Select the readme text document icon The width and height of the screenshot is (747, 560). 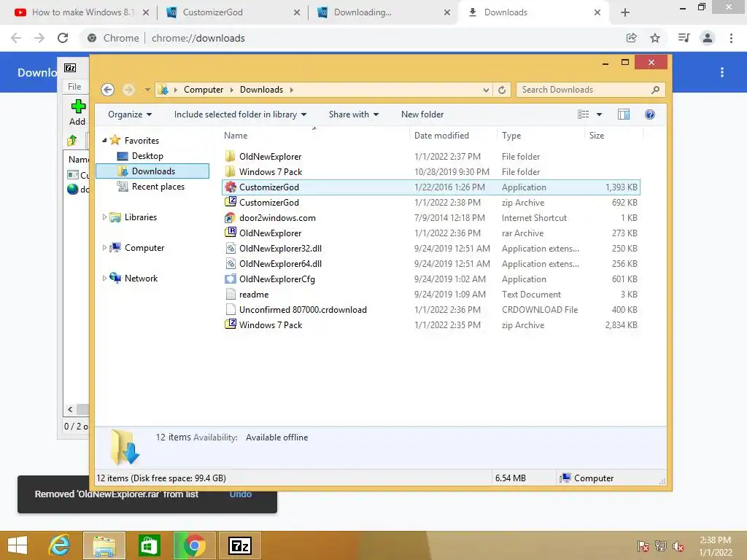point(231,294)
